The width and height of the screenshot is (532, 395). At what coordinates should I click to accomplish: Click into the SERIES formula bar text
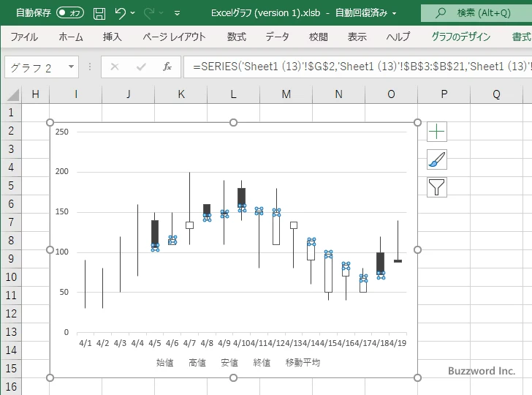click(358, 67)
